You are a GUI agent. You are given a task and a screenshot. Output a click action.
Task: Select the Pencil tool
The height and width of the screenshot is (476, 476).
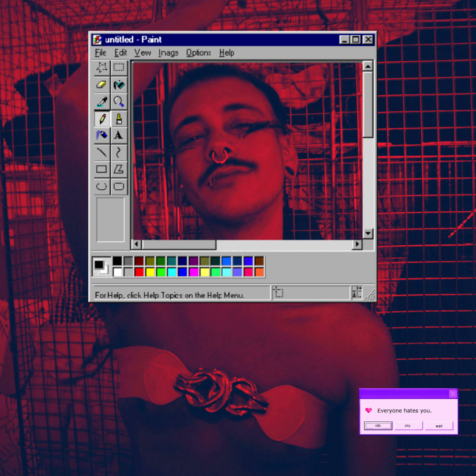[x=102, y=119]
